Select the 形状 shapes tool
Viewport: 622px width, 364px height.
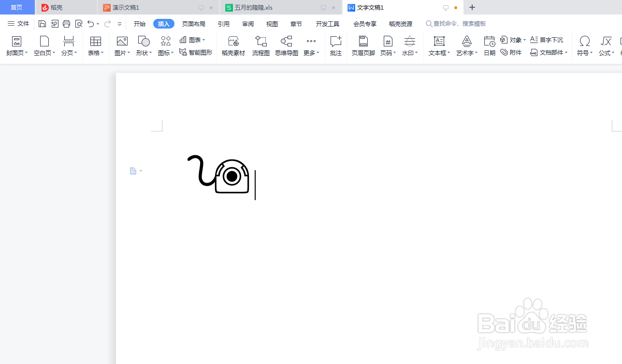point(143,46)
